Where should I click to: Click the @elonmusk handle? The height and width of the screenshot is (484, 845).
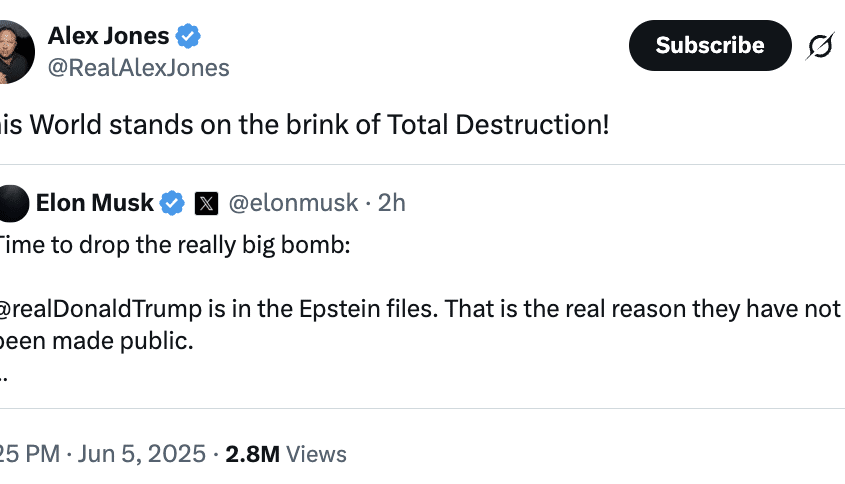click(293, 203)
